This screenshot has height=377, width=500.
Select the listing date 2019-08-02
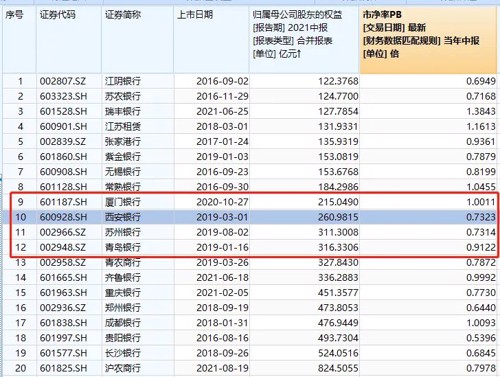point(222,232)
